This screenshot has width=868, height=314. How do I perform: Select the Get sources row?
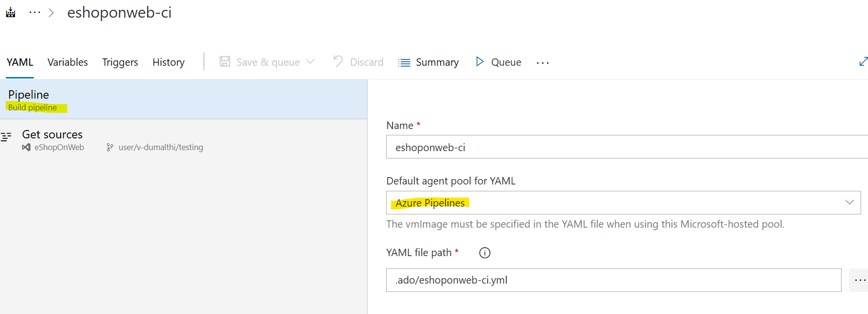point(183,140)
